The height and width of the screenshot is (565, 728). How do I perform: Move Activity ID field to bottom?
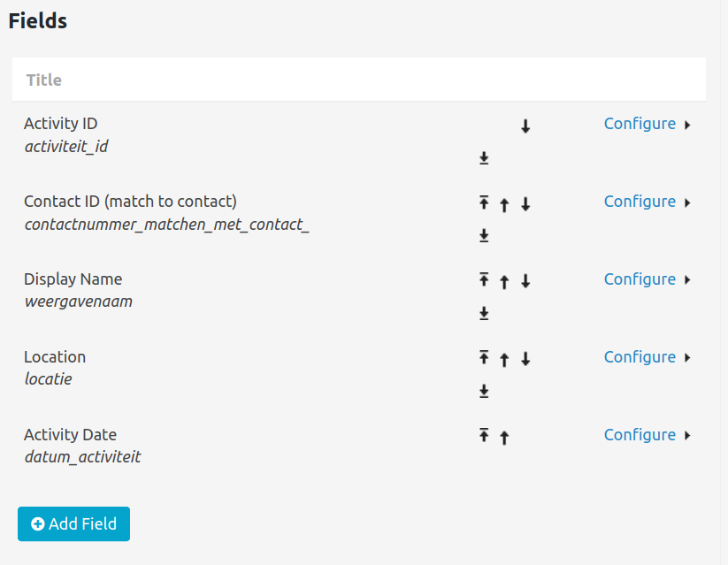pyautogui.click(x=484, y=158)
